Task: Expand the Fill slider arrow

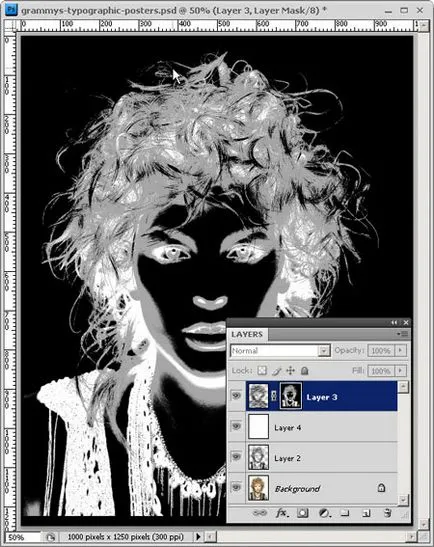Action: (400, 370)
